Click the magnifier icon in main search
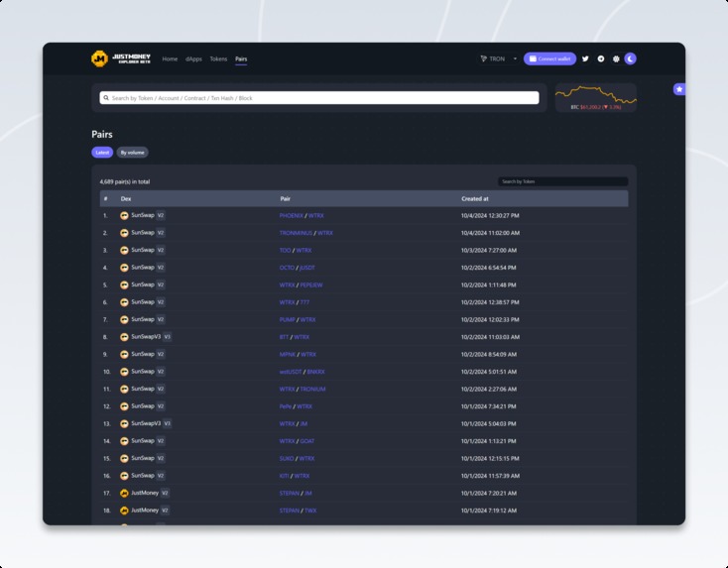Viewport: 728px width, 568px height. tap(106, 98)
